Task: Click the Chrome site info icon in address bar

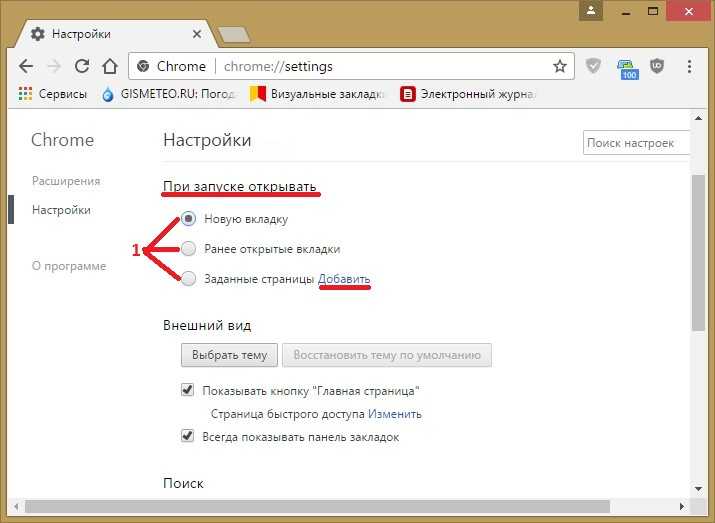Action: (143, 67)
